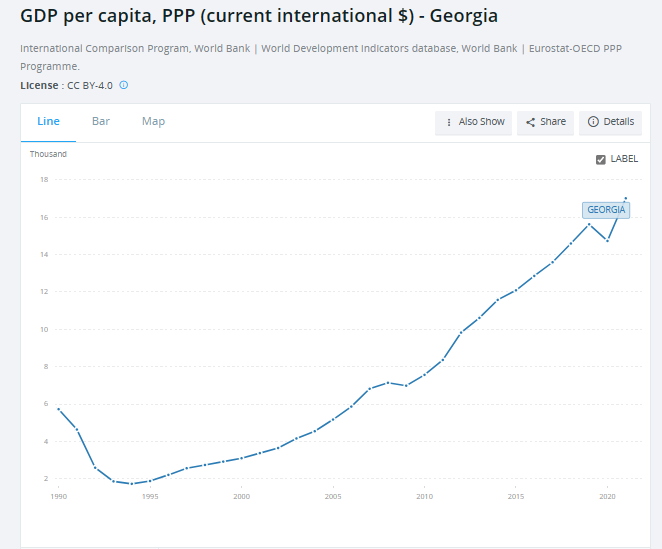
Task: Click the info icon beside CC BY-4.0
Action: 124,85
